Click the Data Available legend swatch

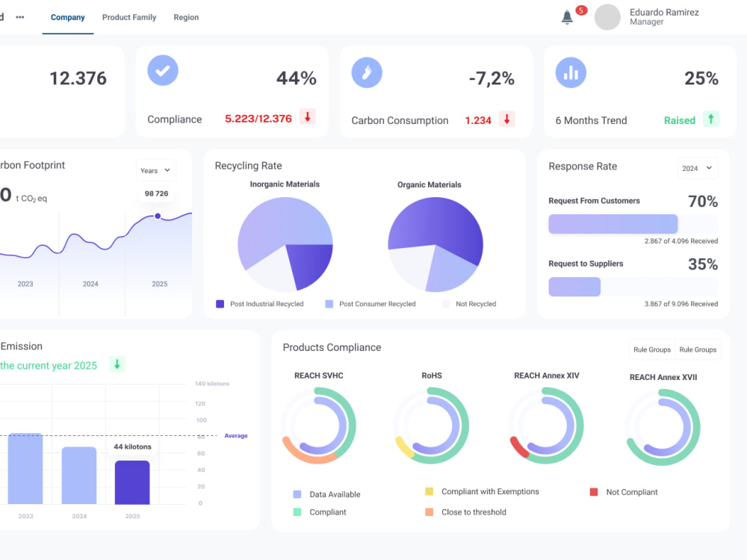(297, 494)
